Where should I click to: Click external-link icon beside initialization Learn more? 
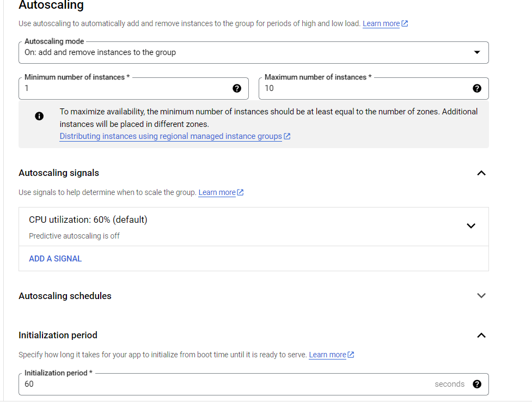click(351, 355)
